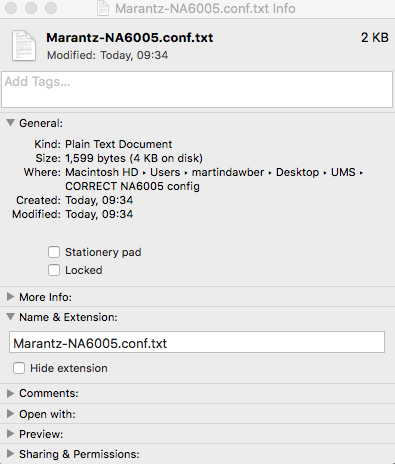Click the Created 'Today, 09:34' value
Viewport: 395px width, 464px height.
[x=99, y=200]
